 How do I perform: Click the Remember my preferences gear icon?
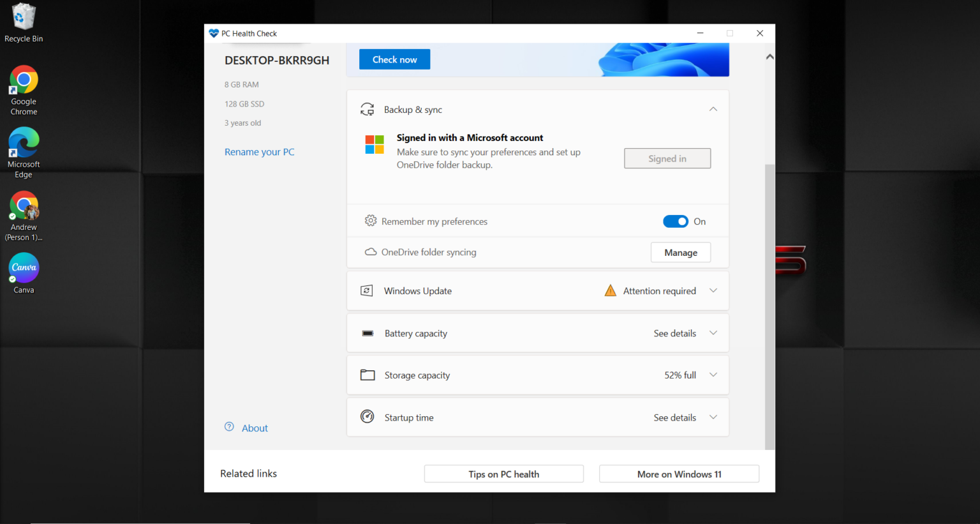pos(371,221)
